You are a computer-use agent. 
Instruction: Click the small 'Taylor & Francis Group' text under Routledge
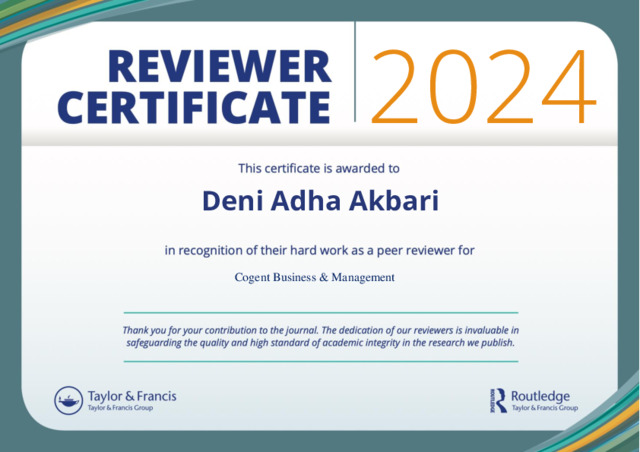tap(544, 409)
